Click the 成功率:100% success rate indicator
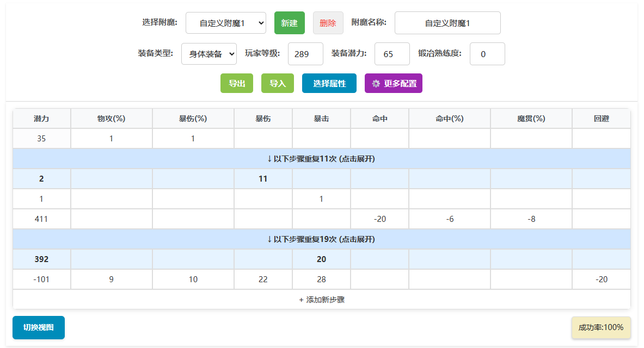 coord(601,327)
